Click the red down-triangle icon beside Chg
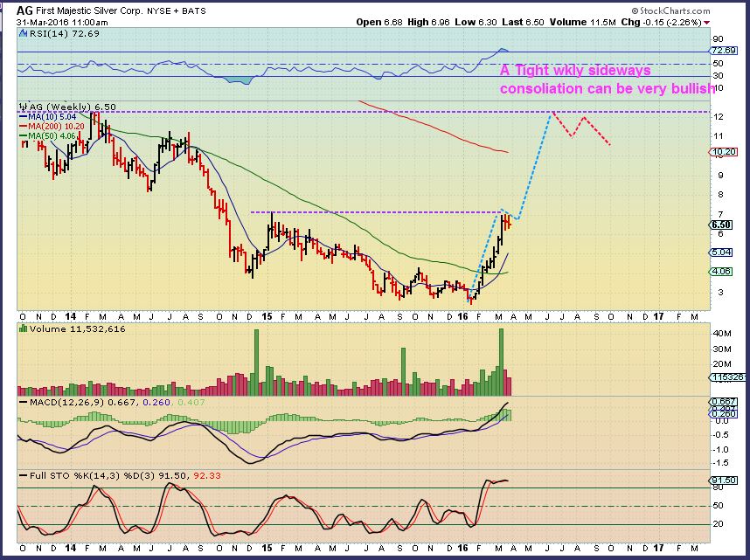750x560 pixels. coord(707,23)
